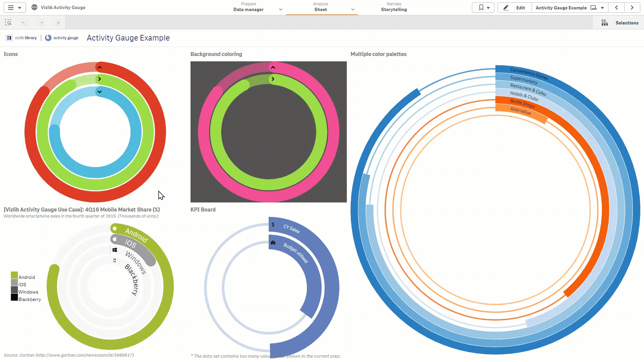The height and width of the screenshot is (362, 644).
Task: Switch to the Analyze Sheet tab
Action: click(321, 7)
